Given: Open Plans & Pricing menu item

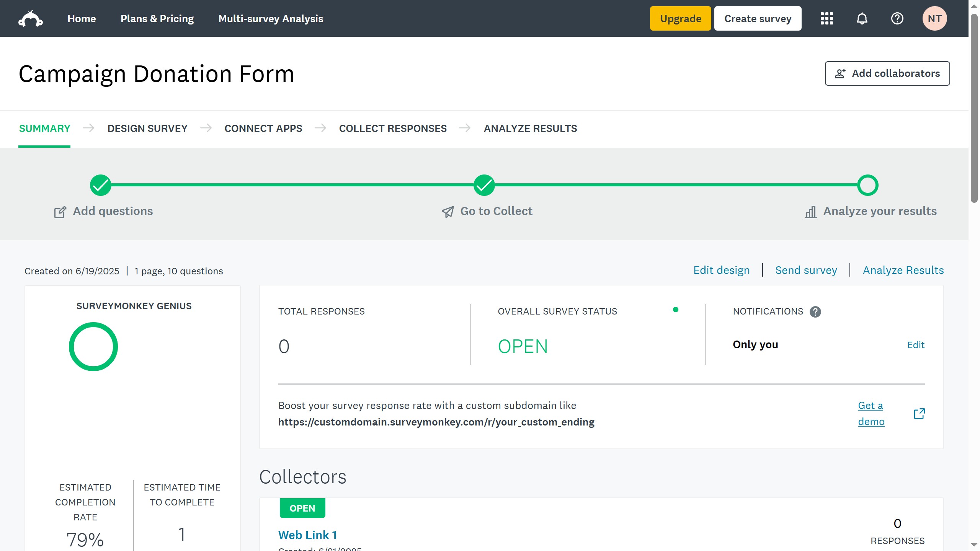Looking at the screenshot, I should pos(157,19).
